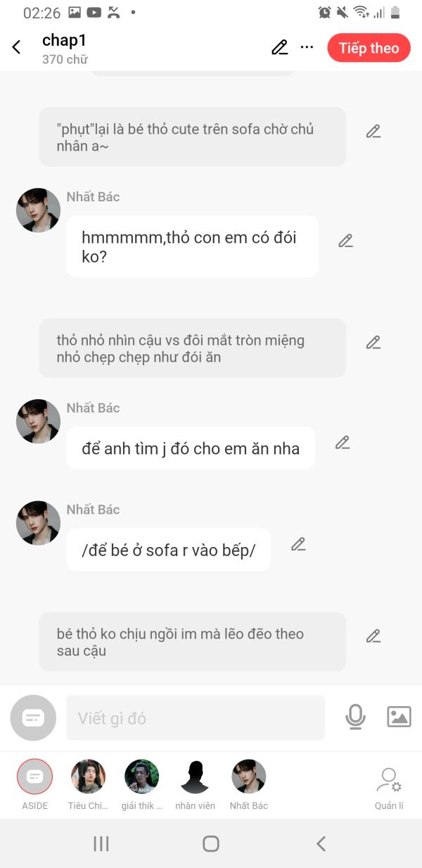Open the image attachment picker

(x=399, y=717)
